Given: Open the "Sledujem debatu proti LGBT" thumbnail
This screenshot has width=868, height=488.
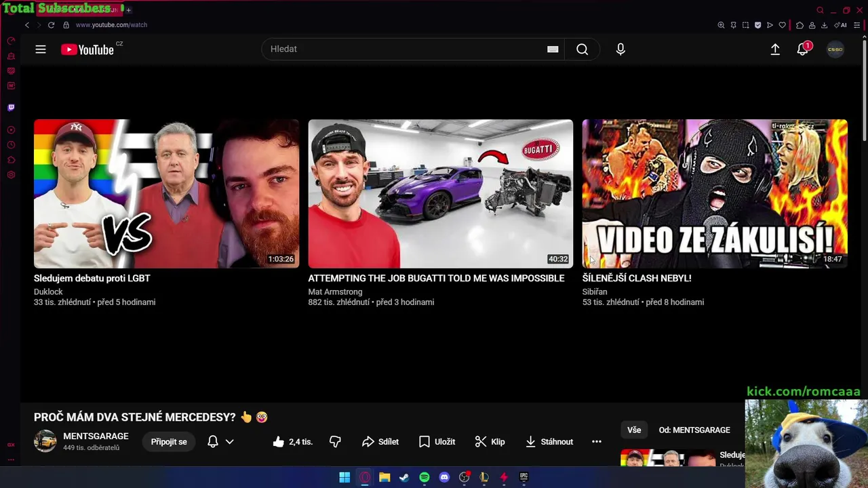Looking at the screenshot, I should (x=166, y=194).
